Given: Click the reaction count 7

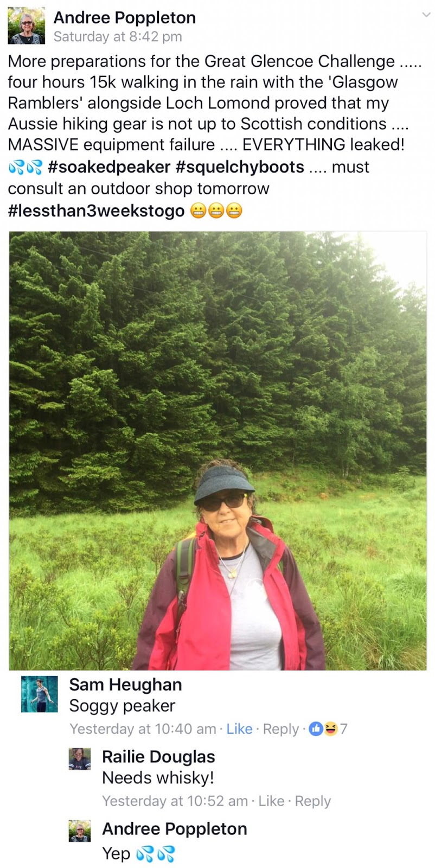Looking at the screenshot, I should pos(344,729).
